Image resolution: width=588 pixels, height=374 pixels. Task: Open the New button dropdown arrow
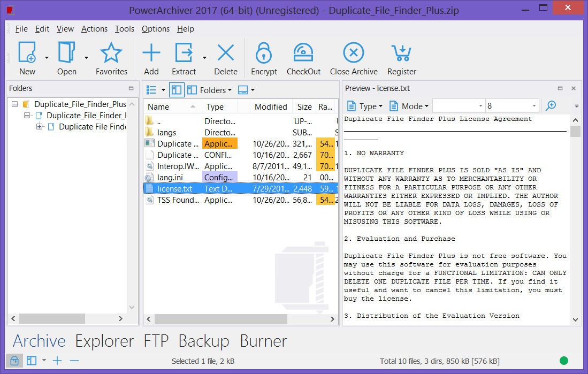pos(47,58)
